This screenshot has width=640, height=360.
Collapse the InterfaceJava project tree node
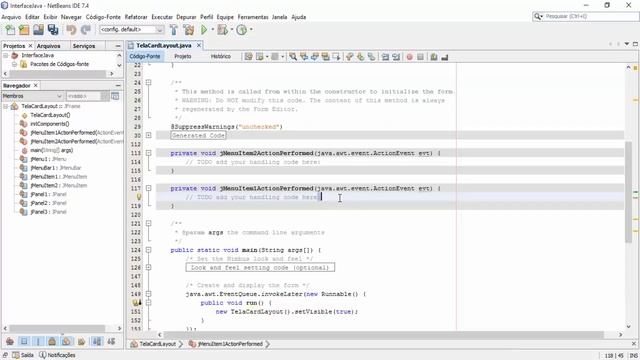point(6,56)
